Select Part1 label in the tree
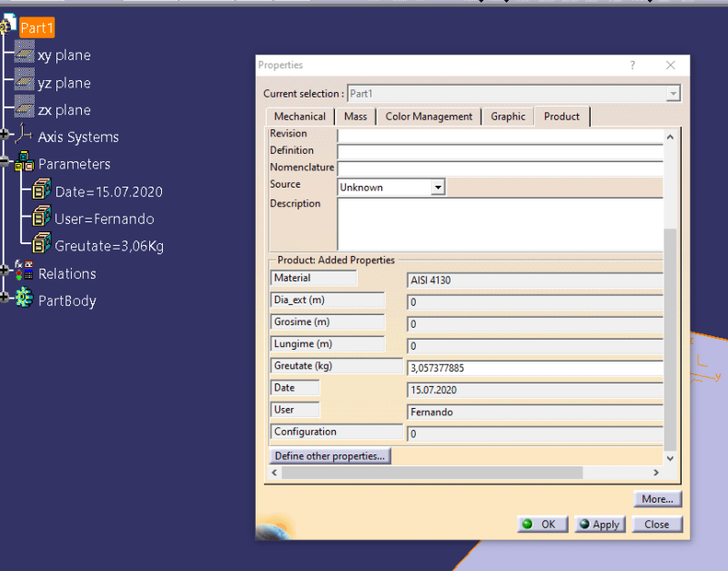Viewport: 728px width, 571px height. click(x=37, y=27)
